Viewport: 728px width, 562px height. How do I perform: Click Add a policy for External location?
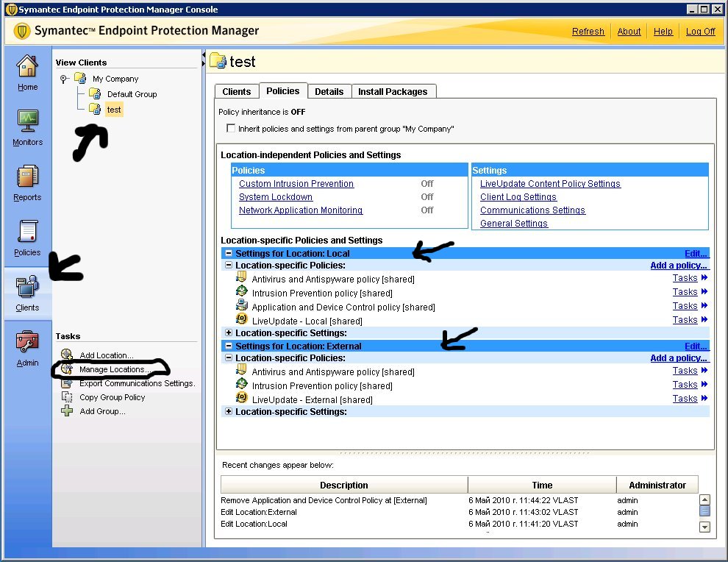678,358
